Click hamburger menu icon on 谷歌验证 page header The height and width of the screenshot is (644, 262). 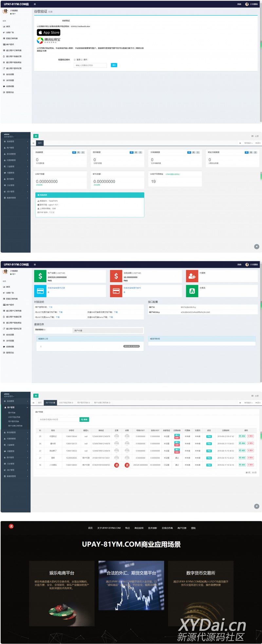click(35, 4)
